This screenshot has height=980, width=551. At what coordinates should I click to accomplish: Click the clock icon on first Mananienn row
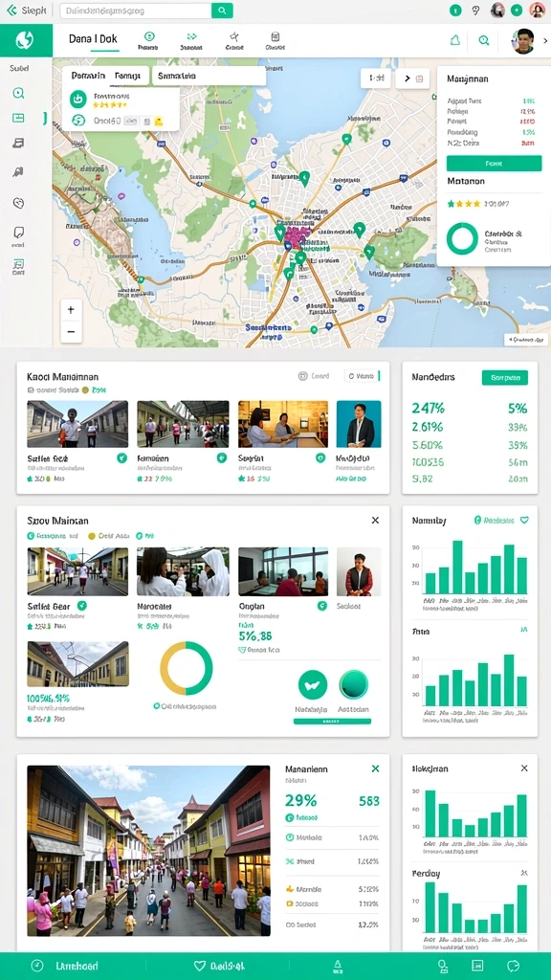click(x=289, y=837)
